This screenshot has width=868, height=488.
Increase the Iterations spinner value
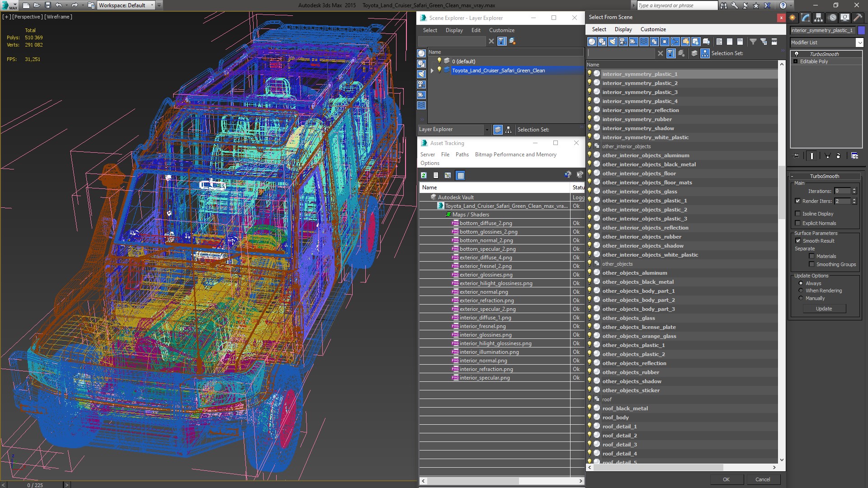[x=854, y=189]
